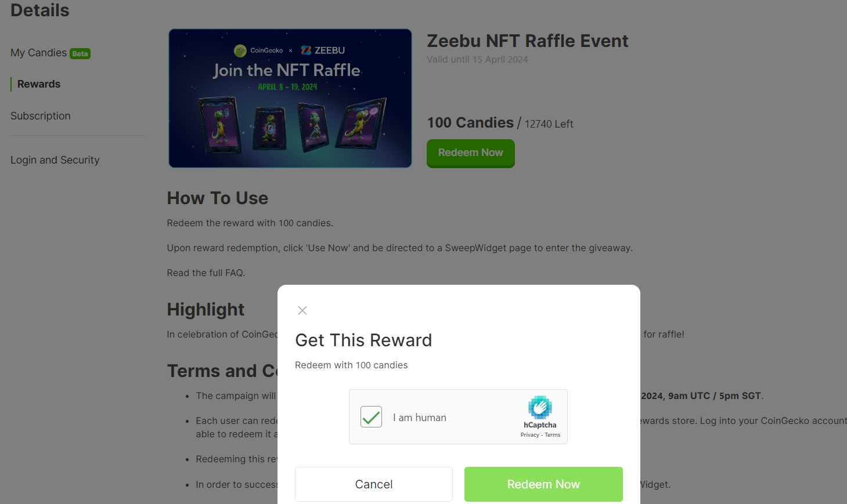Click the hCaptcha hand logo
The width and height of the screenshot is (847, 504).
pos(540,407)
